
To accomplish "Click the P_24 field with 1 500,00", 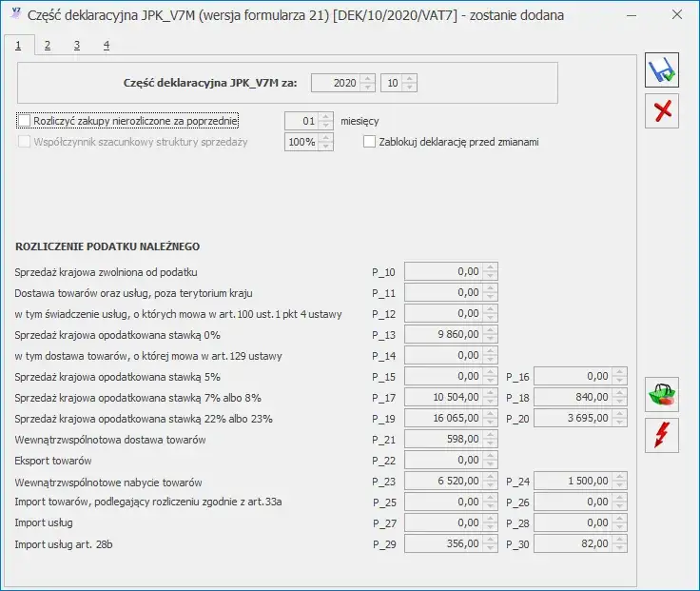I will point(573,482).
